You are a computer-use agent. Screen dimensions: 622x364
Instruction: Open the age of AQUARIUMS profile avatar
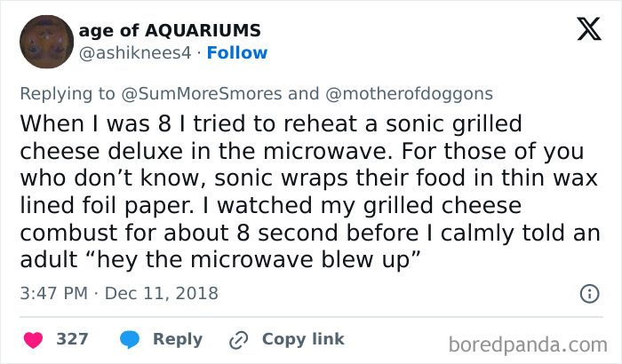point(46,41)
